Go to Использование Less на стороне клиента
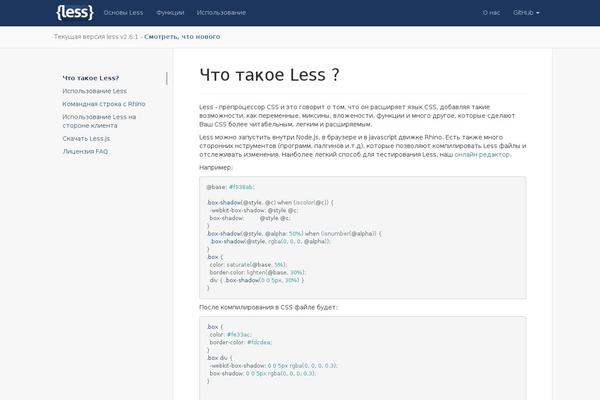The width and height of the screenshot is (600, 400). pos(99,121)
